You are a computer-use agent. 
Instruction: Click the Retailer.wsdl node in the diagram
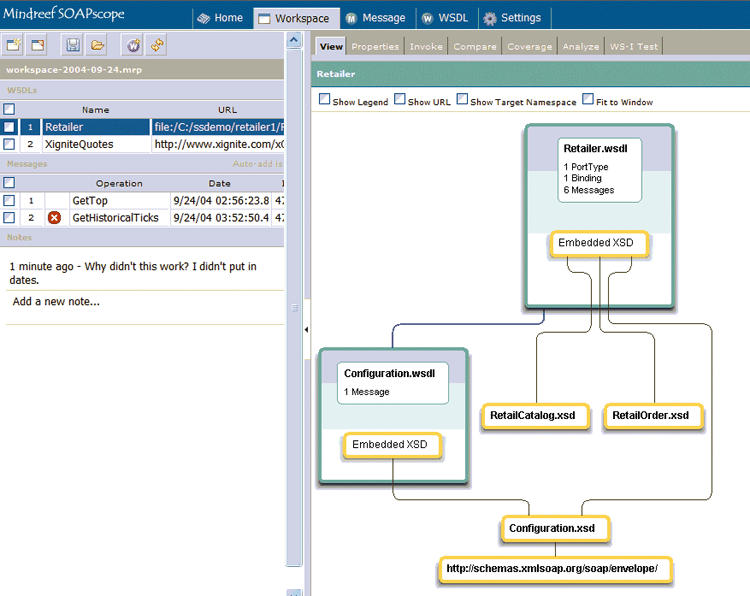(x=599, y=170)
